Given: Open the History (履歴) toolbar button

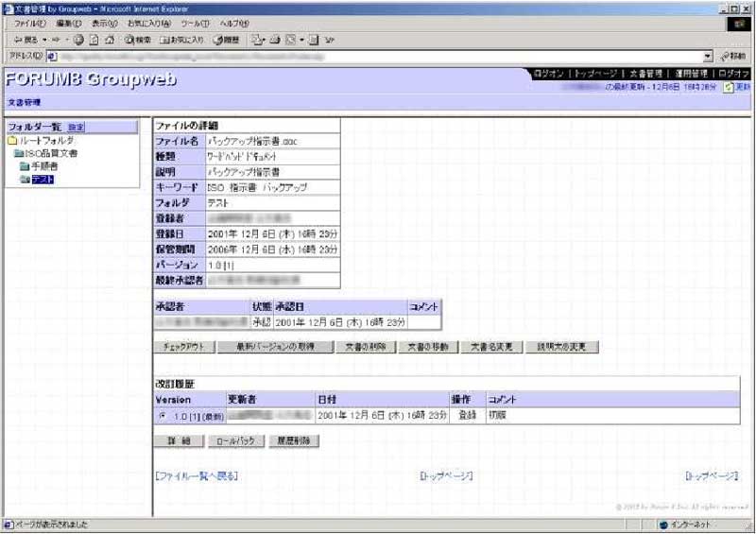Looking at the screenshot, I should [226, 40].
